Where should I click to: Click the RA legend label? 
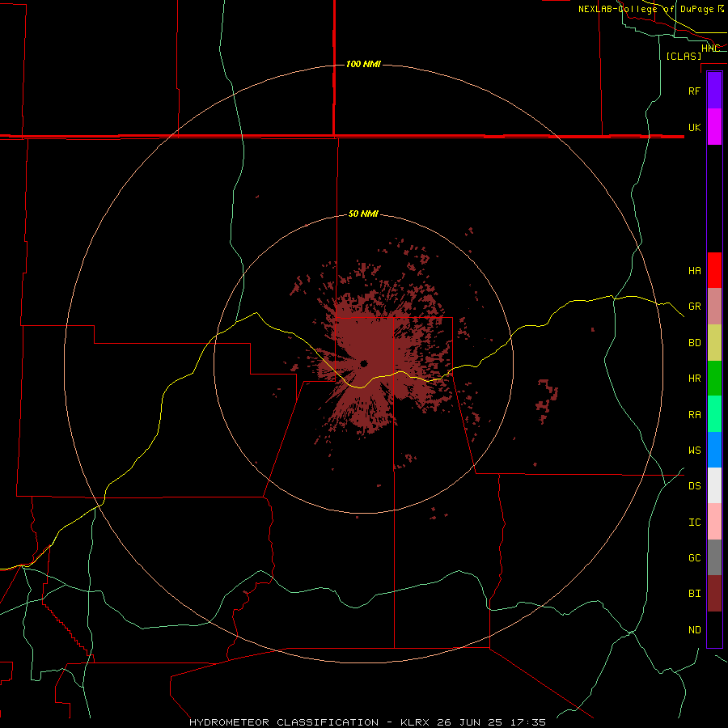695,415
